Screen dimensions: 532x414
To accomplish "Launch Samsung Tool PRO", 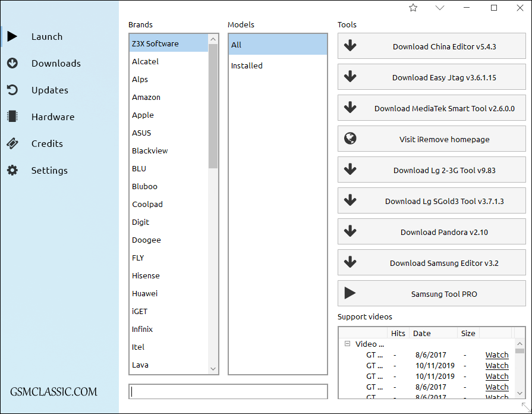I will point(432,293).
